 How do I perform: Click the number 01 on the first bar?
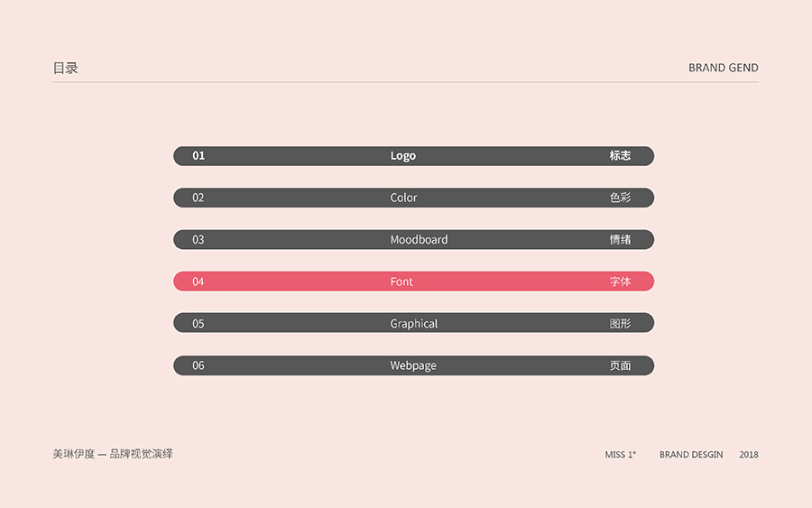pyautogui.click(x=198, y=156)
